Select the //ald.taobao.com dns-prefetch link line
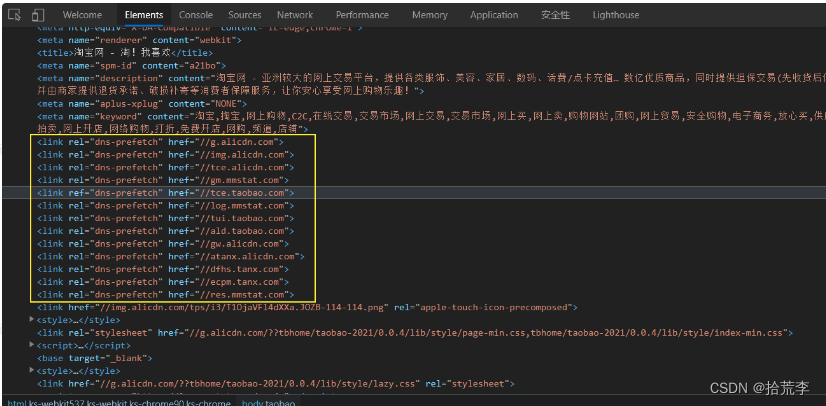The width and height of the screenshot is (826, 406). pyautogui.click(x=165, y=231)
